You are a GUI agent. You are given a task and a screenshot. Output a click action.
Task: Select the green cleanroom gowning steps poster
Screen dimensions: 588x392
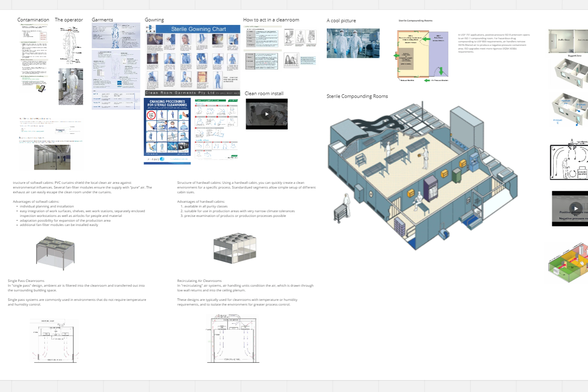click(217, 129)
